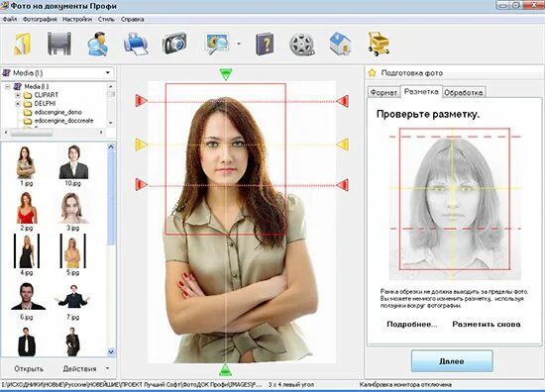This screenshot has height=392, width=545.
Task: Click the Далее button
Action: tap(452, 361)
